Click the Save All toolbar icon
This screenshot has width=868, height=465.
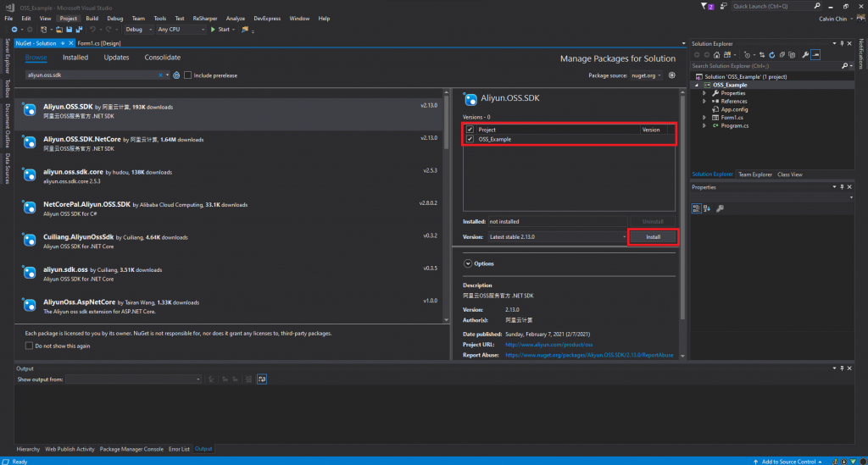(x=79, y=30)
